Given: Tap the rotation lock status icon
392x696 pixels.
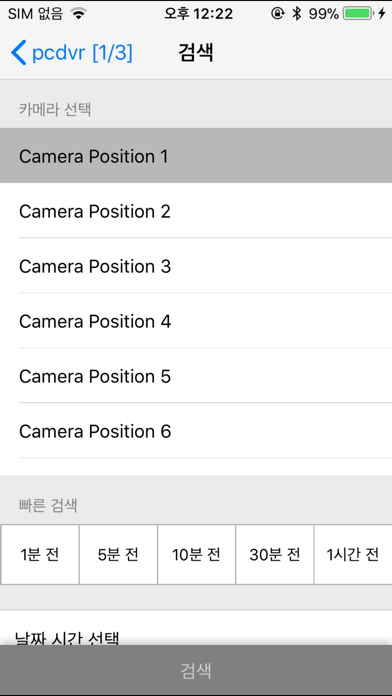Looking at the screenshot, I should 277,14.
